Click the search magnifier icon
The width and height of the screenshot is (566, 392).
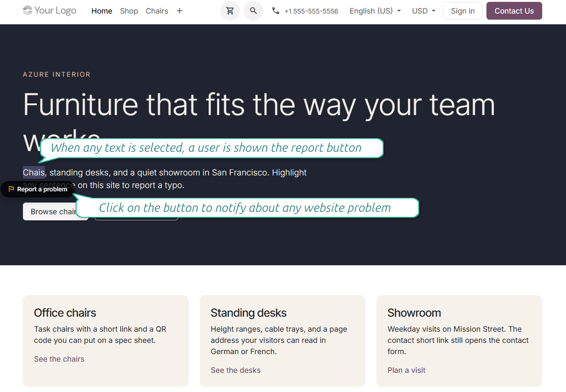pos(253,11)
